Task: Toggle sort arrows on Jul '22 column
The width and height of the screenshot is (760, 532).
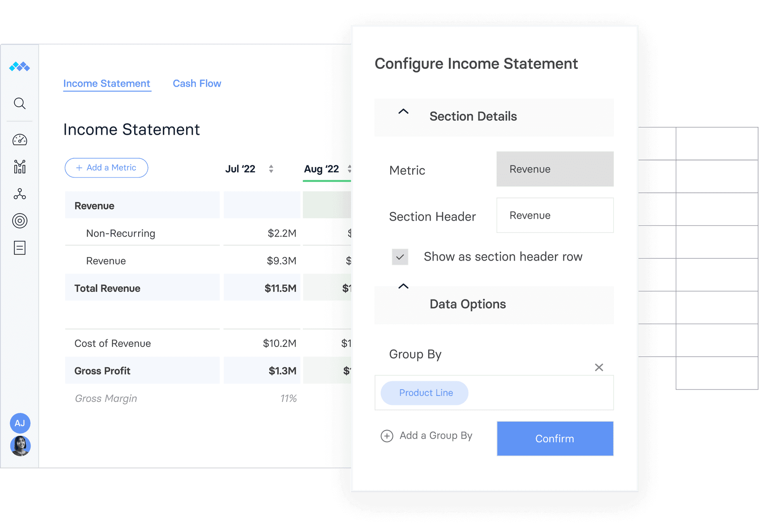Action: [x=271, y=169]
